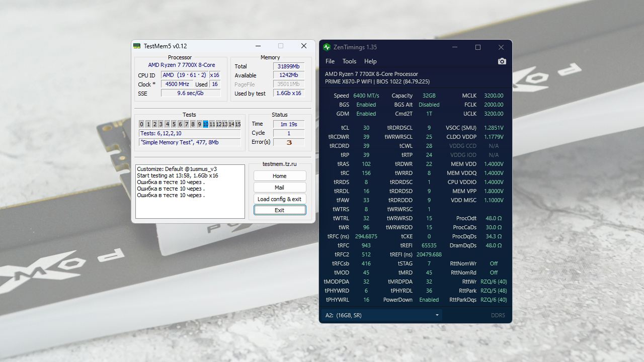Image resolution: width=644 pixels, height=362 pixels.
Task: Select test box number 15
Action: (237, 124)
